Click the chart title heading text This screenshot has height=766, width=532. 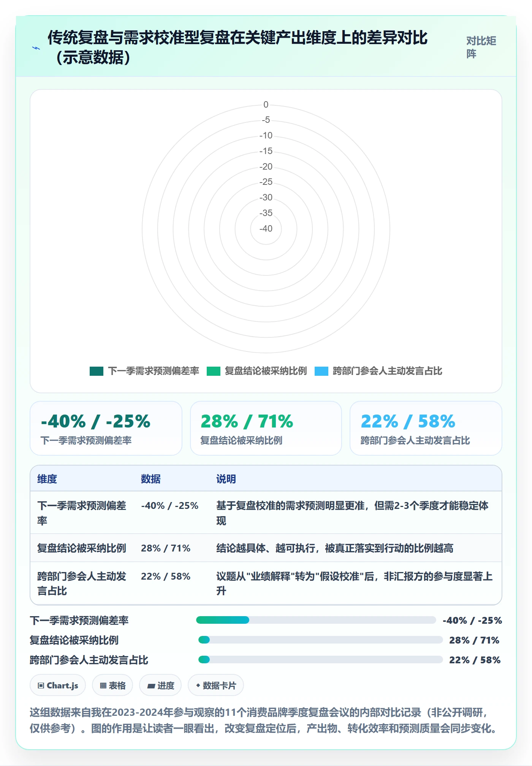(x=237, y=48)
